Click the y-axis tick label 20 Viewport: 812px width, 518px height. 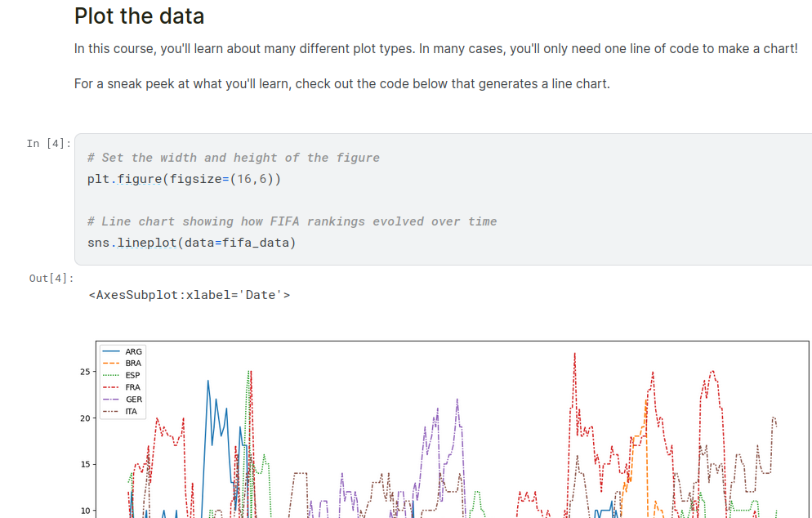84,418
